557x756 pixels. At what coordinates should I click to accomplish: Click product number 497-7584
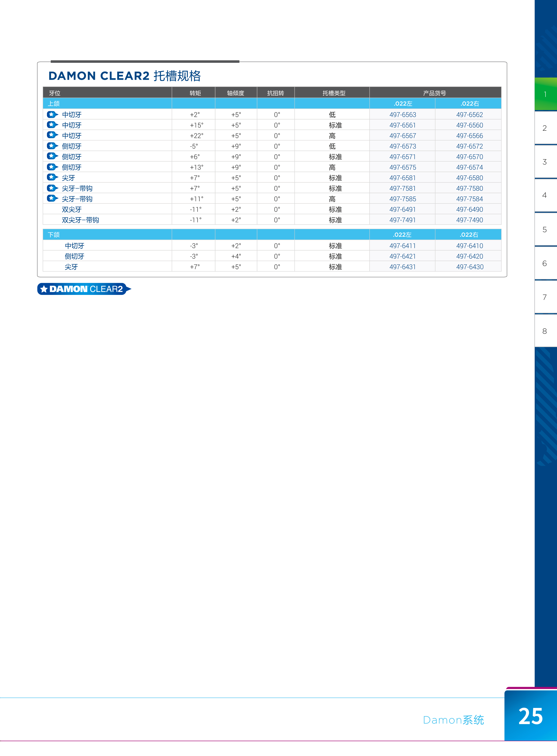coord(469,199)
